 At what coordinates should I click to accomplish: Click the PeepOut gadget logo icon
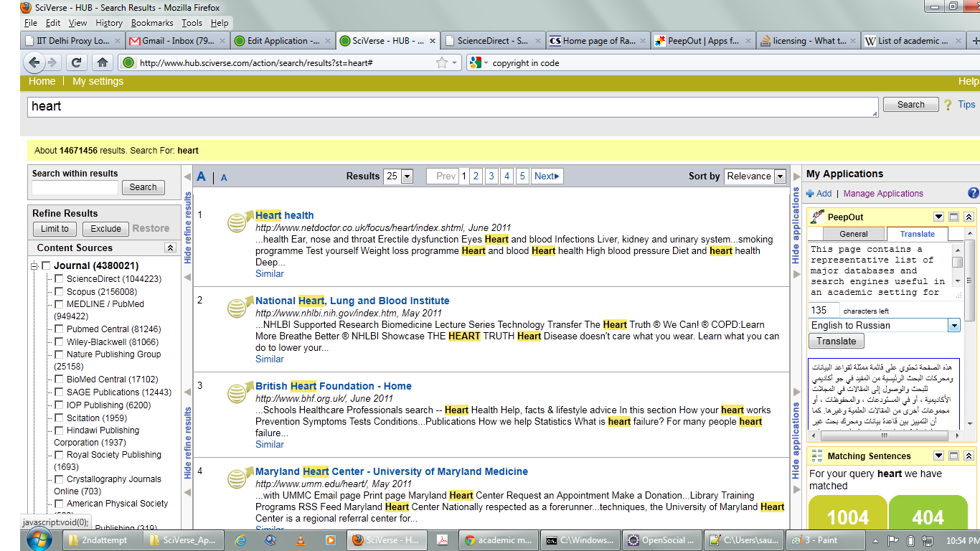click(x=816, y=217)
